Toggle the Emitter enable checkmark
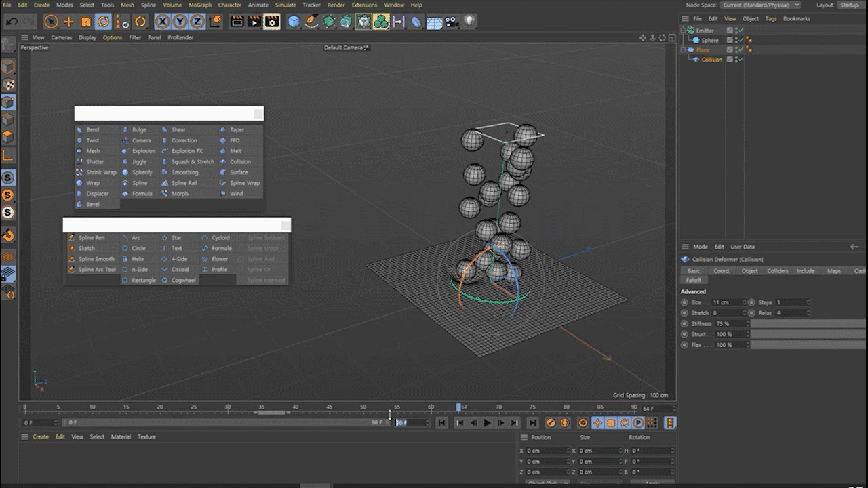Image resolution: width=868 pixels, height=488 pixels. (741, 30)
